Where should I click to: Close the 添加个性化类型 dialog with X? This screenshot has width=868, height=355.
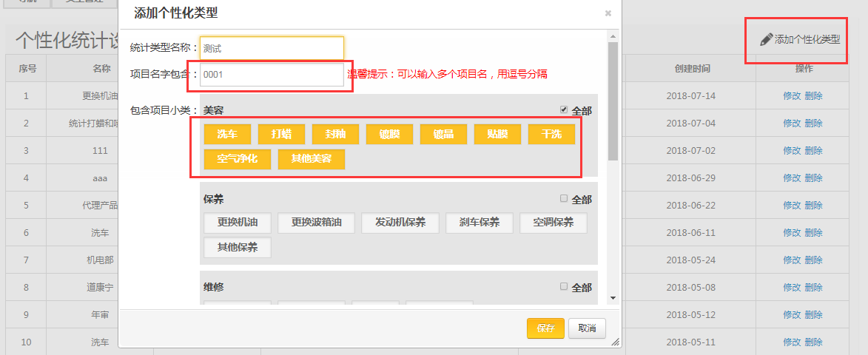point(608,13)
